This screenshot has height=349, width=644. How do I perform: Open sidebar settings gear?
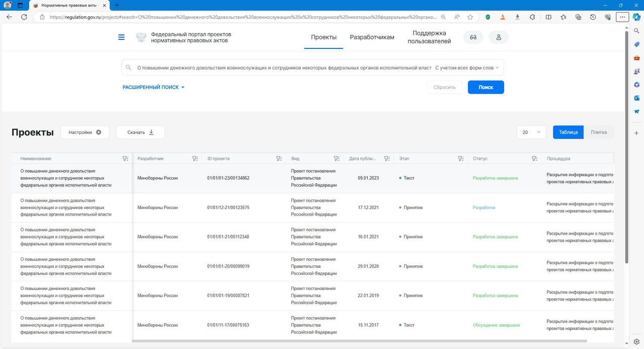point(636,341)
